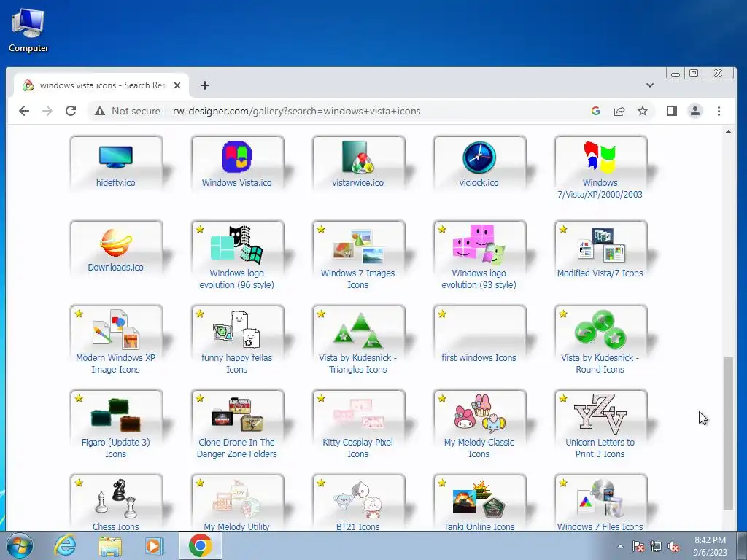
Task: Open Vista by Kudesnick Round icon image
Action: tap(600, 329)
